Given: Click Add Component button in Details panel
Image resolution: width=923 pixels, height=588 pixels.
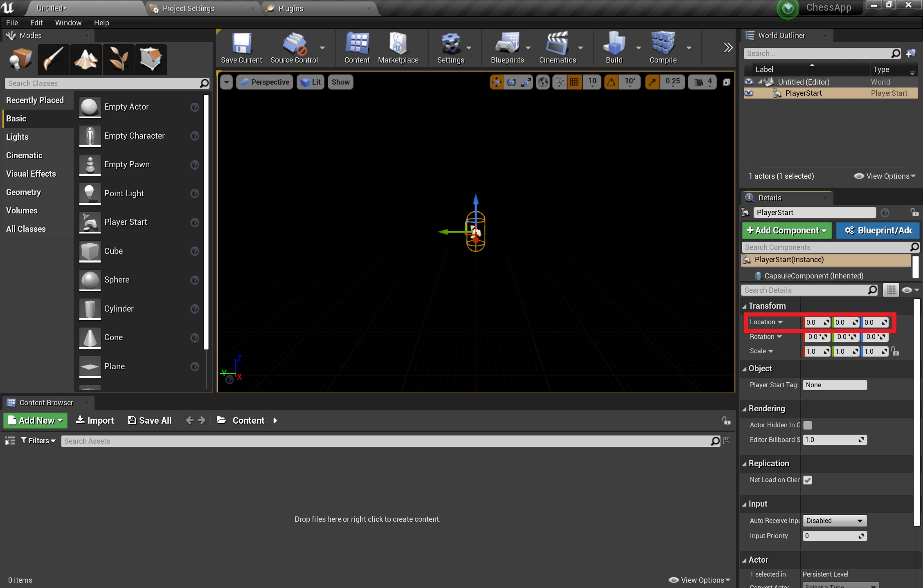Looking at the screenshot, I should coord(785,231).
